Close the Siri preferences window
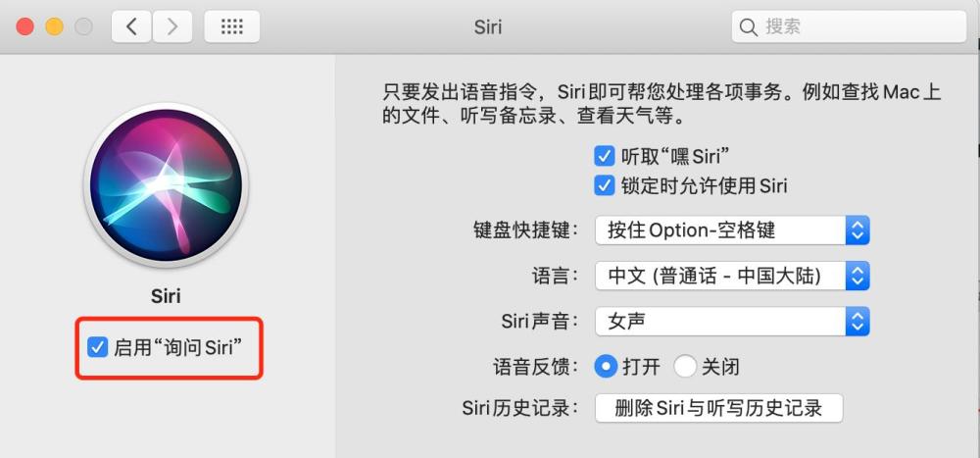This screenshot has width=980, height=458. tap(26, 26)
